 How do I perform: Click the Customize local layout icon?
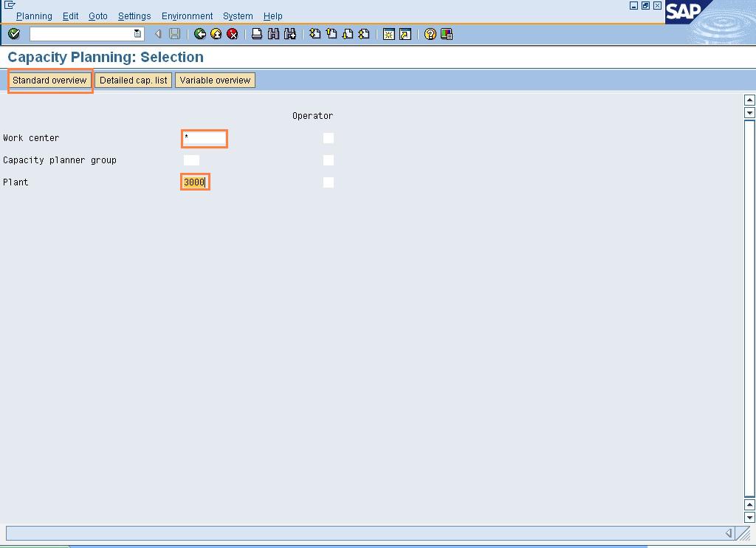click(447, 34)
